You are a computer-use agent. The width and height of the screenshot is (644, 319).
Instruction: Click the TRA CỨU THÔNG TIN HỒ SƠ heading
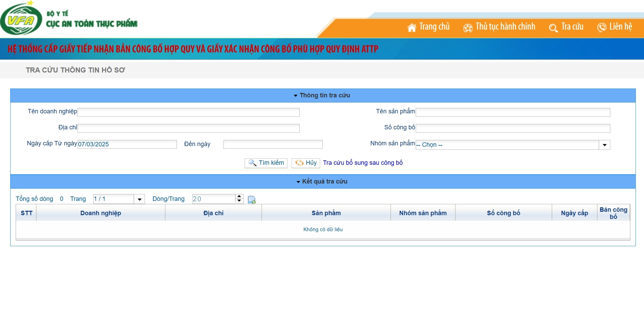coord(76,70)
